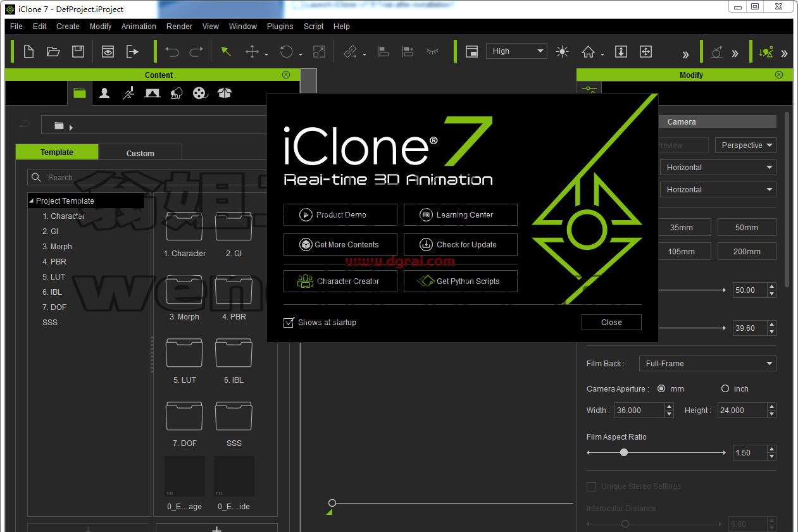The width and height of the screenshot is (798, 532).
Task: Expand the Home view dropdown arrow
Action: click(602, 55)
